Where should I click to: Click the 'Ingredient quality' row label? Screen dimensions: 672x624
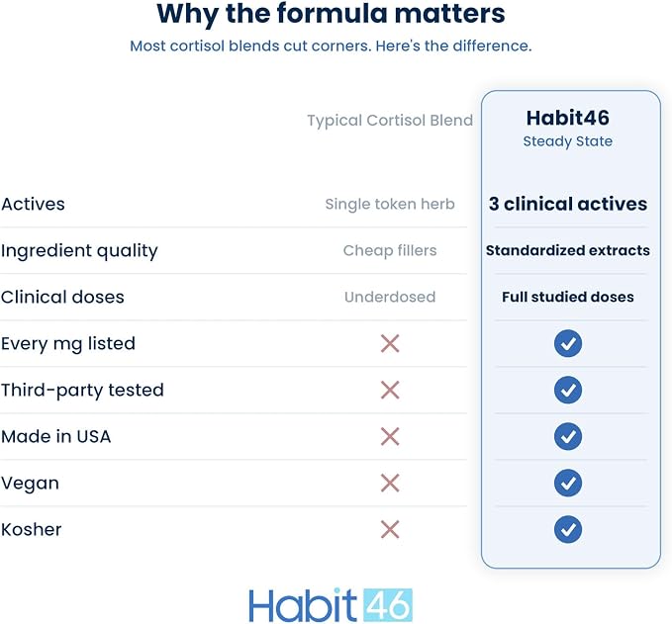pyautogui.click(x=80, y=251)
